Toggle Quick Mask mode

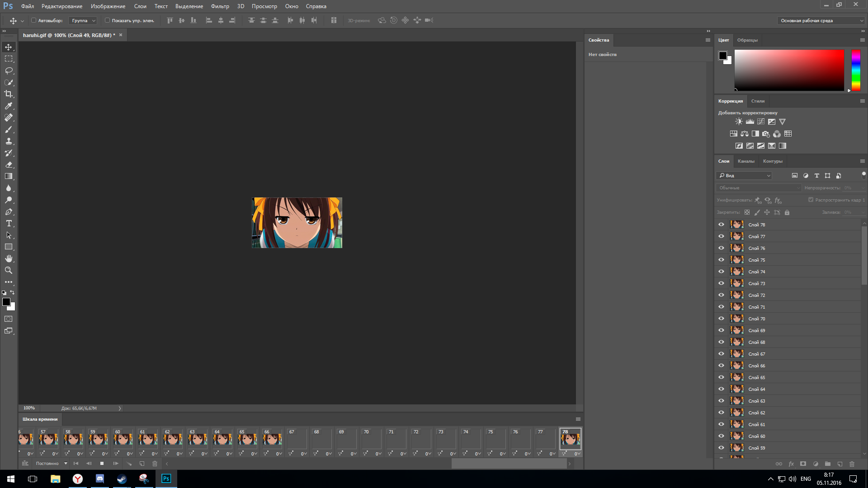pos(9,319)
